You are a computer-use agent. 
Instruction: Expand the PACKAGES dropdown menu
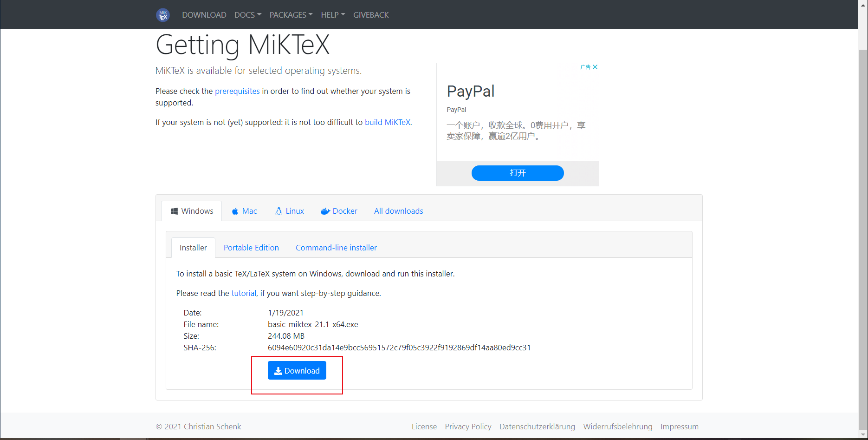click(291, 15)
